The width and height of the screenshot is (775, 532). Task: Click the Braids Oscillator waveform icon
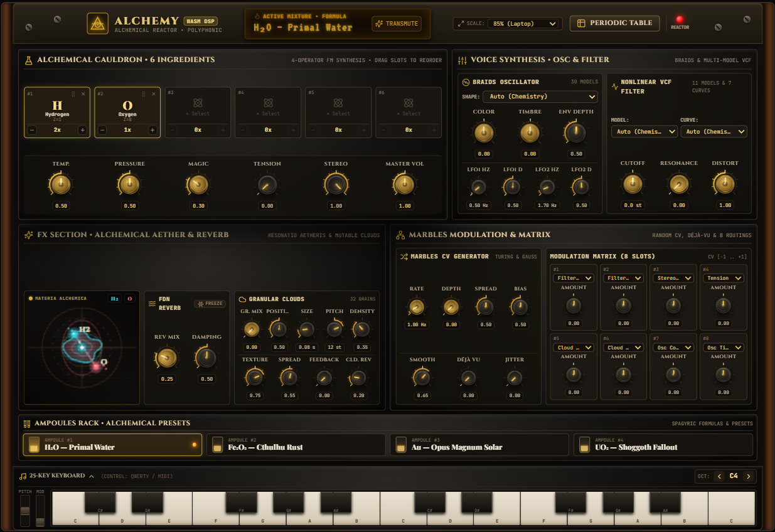coord(466,82)
